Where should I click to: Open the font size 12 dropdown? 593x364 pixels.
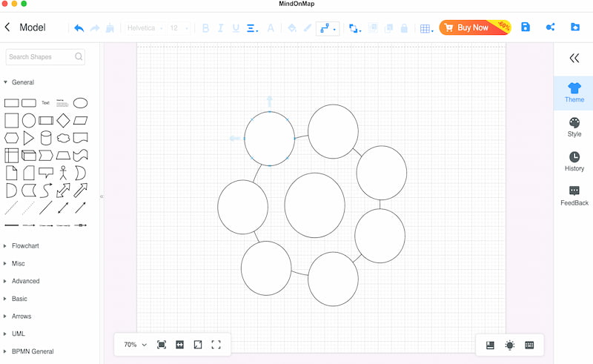point(179,28)
